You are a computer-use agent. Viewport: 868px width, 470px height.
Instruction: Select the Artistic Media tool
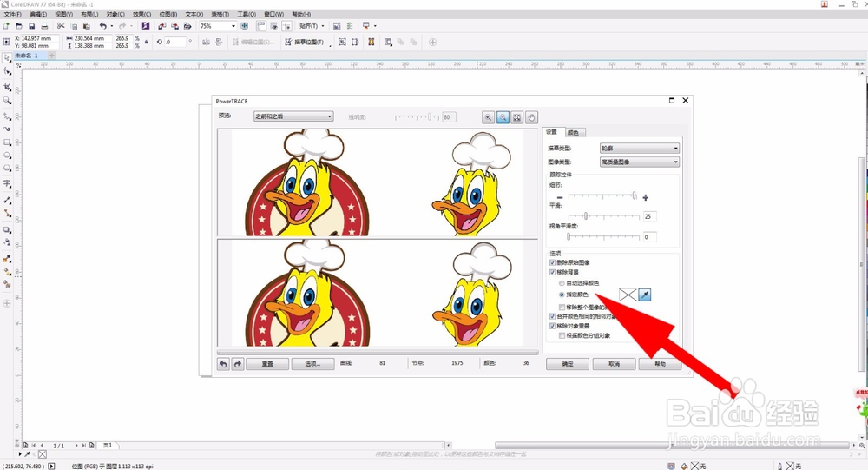tap(7, 129)
